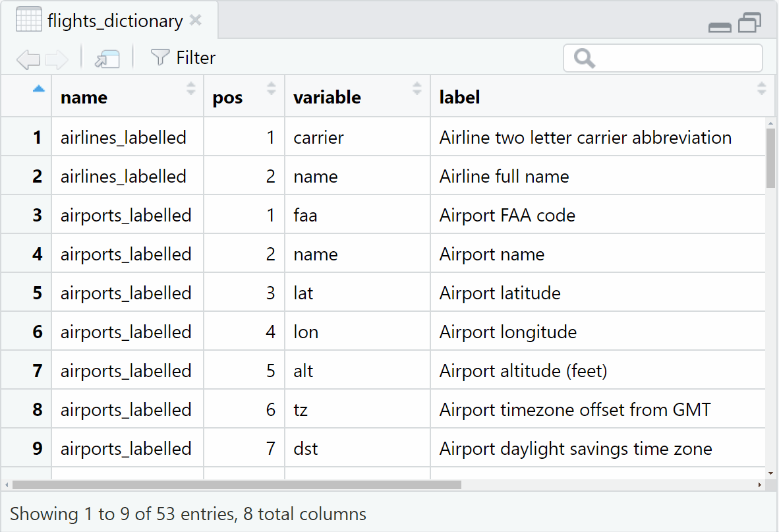This screenshot has width=779, height=532.
Task: Maximize the data viewer pane
Action: coord(749,23)
